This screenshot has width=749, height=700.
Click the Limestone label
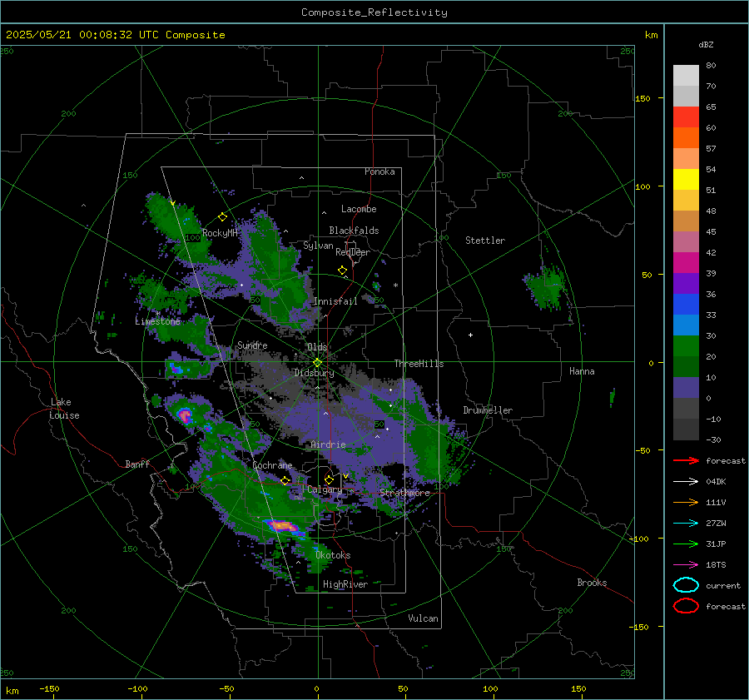click(157, 321)
